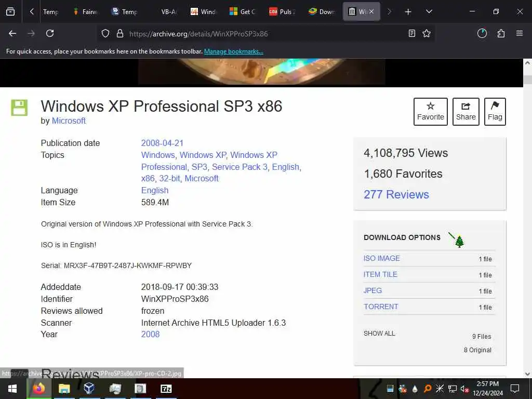Click the green floppy disk software icon
The width and height of the screenshot is (532, 399).
pyautogui.click(x=19, y=108)
